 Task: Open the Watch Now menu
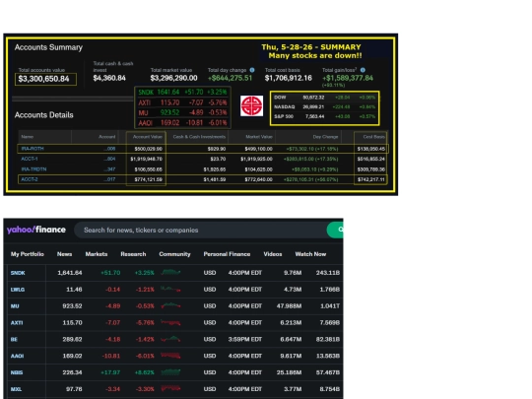310,254
